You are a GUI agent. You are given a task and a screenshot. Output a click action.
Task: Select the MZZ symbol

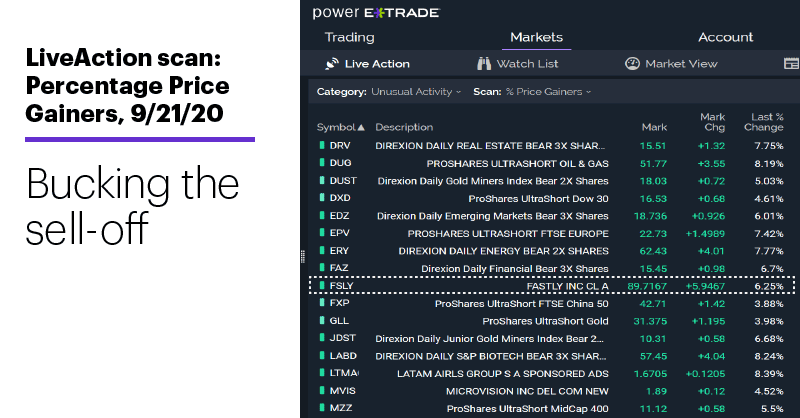(x=341, y=408)
